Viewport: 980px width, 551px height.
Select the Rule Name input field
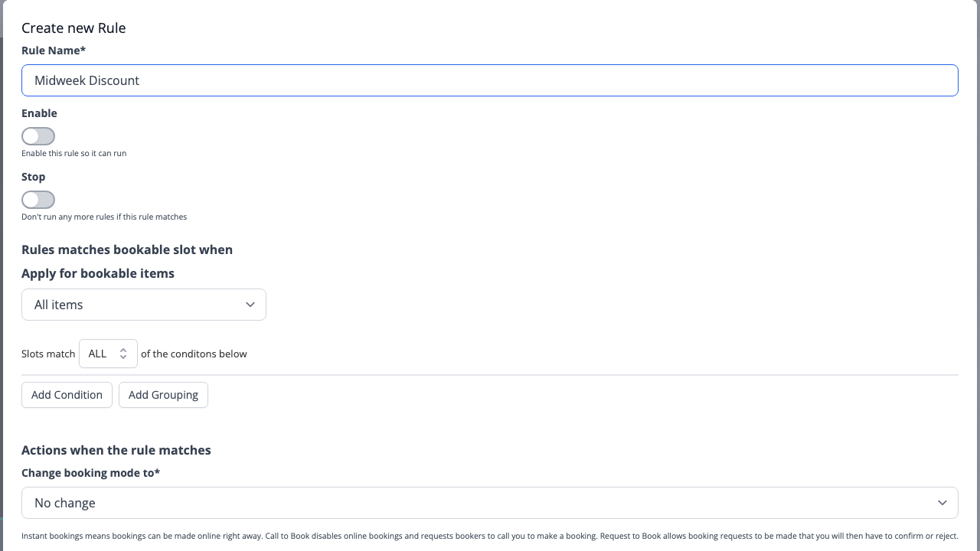point(490,80)
